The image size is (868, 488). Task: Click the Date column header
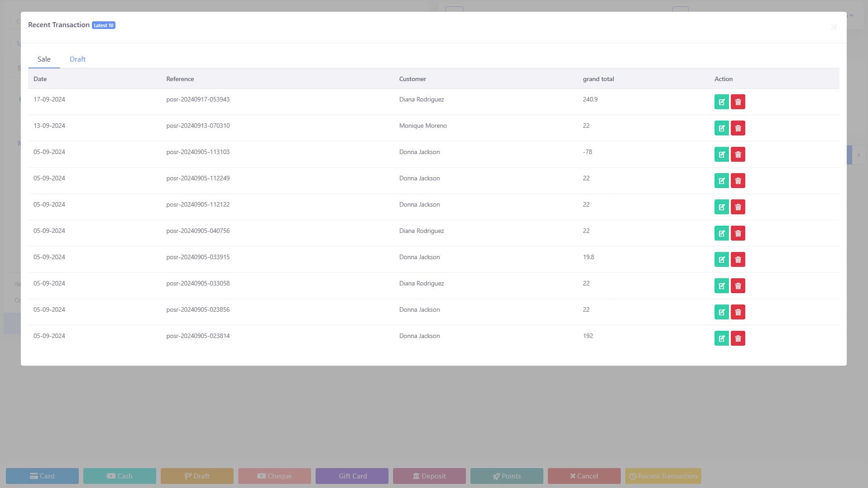[40, 79]
